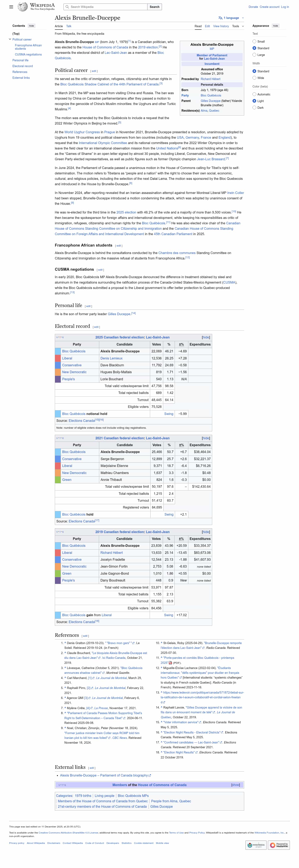Viewport: 299px width, 868px height.
Task: Open the Edit tab
Action: pos(207,26)
